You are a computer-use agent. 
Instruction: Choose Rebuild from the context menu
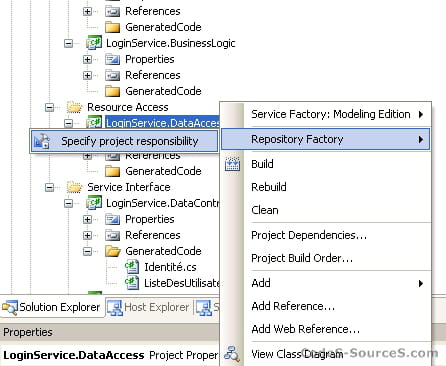coord(269,187)
